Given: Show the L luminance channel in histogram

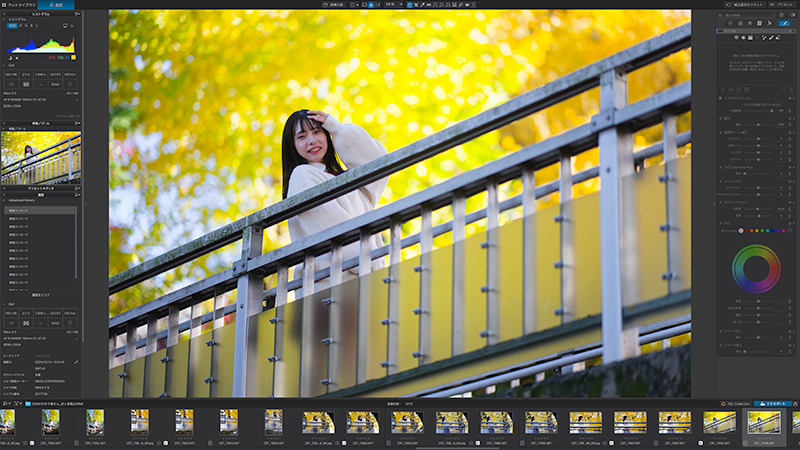Looking at the screenshot, I should click(36, 25).
